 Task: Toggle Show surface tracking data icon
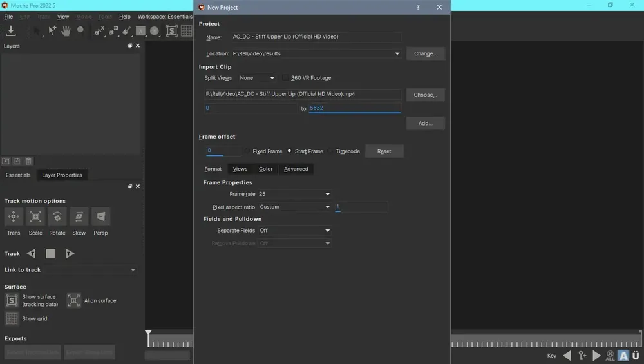pyautogui.click(x=12, y=300)
